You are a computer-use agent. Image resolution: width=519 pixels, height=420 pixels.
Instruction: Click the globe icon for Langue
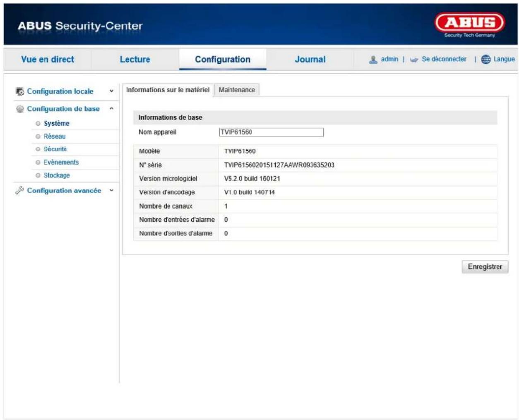pos(486,60)
